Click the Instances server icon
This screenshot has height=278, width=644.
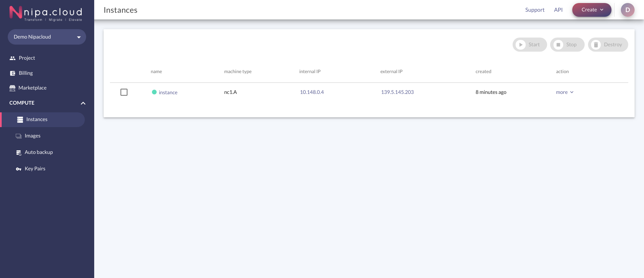(x=20, y=119)
